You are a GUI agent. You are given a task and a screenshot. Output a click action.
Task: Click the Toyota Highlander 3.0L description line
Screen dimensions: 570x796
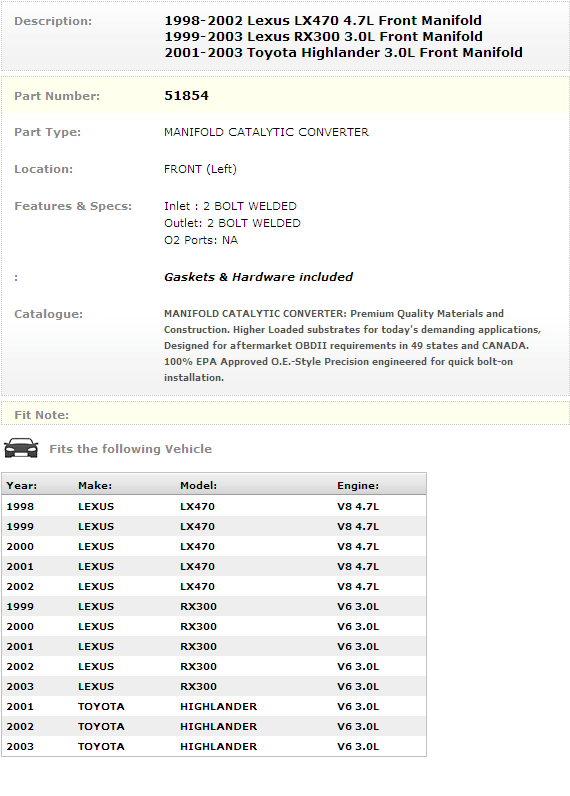343,52
